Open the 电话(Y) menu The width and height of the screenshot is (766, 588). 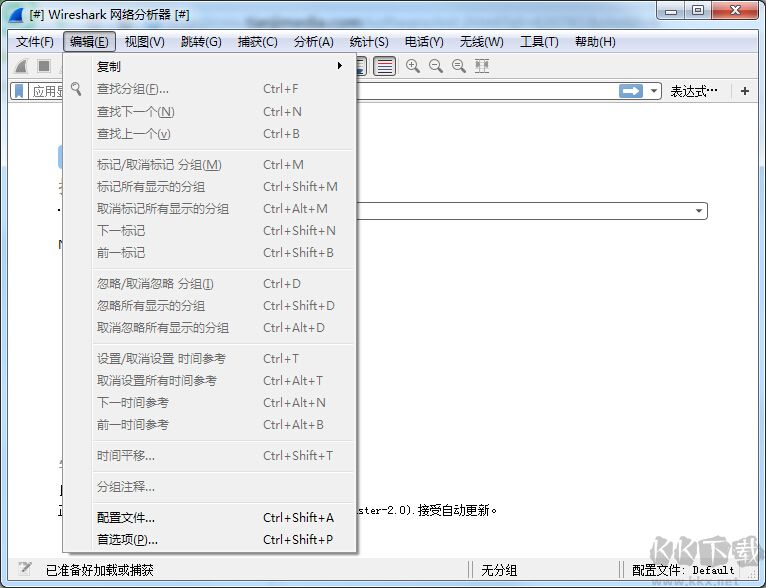point(424,42)
